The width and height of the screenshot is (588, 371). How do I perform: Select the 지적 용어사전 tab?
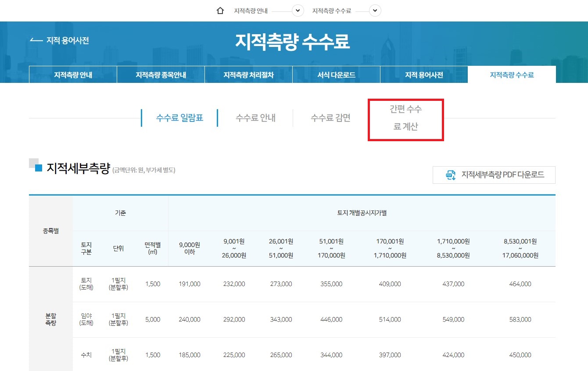click(424, 74)
